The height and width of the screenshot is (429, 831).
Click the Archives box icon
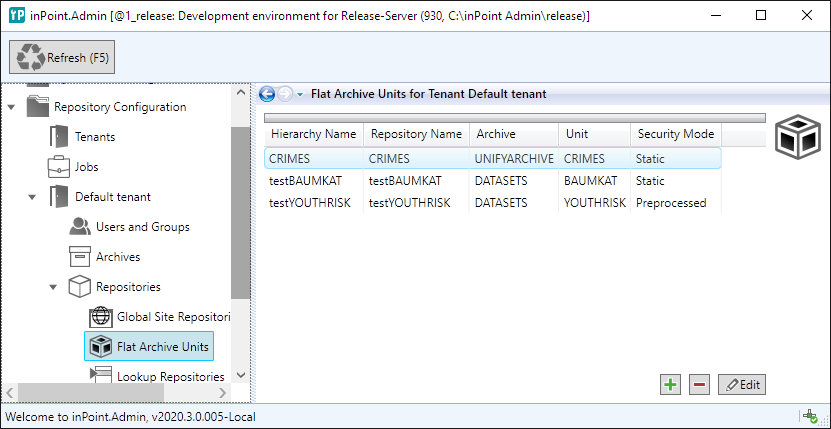point(80,257)
